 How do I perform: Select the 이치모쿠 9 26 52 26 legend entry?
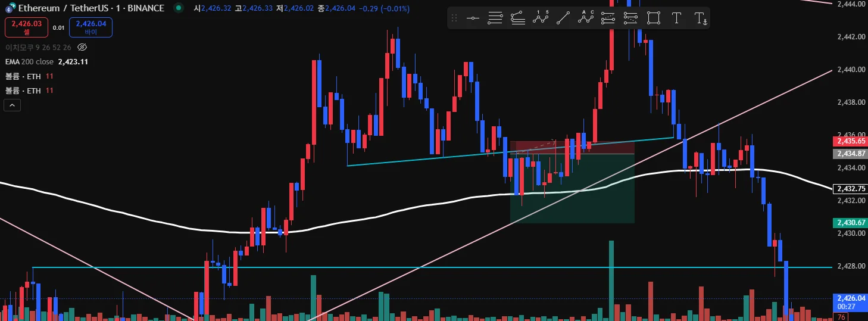tap(38, 47)
